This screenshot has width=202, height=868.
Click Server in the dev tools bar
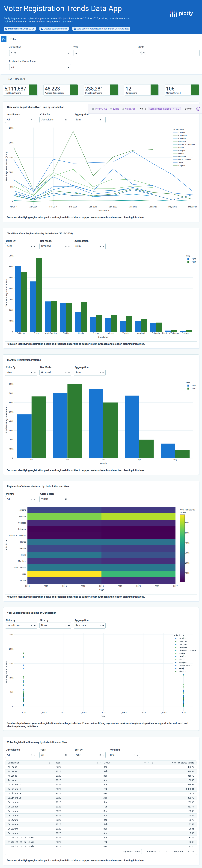point(188,109)
